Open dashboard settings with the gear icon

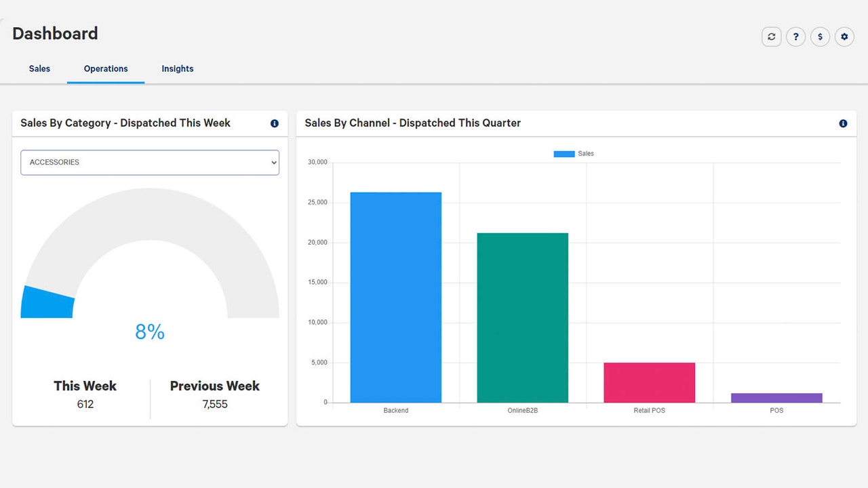click(844, 37)
